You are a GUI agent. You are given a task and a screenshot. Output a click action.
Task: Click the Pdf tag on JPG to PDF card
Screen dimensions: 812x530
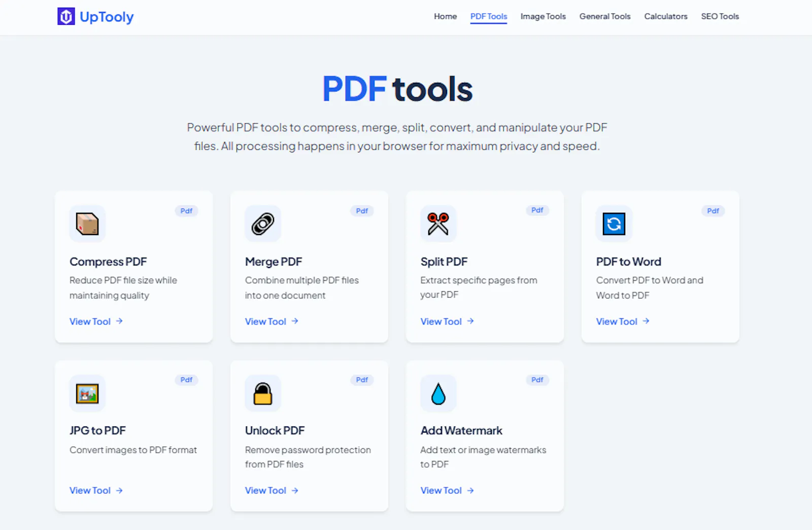point(186,380)
